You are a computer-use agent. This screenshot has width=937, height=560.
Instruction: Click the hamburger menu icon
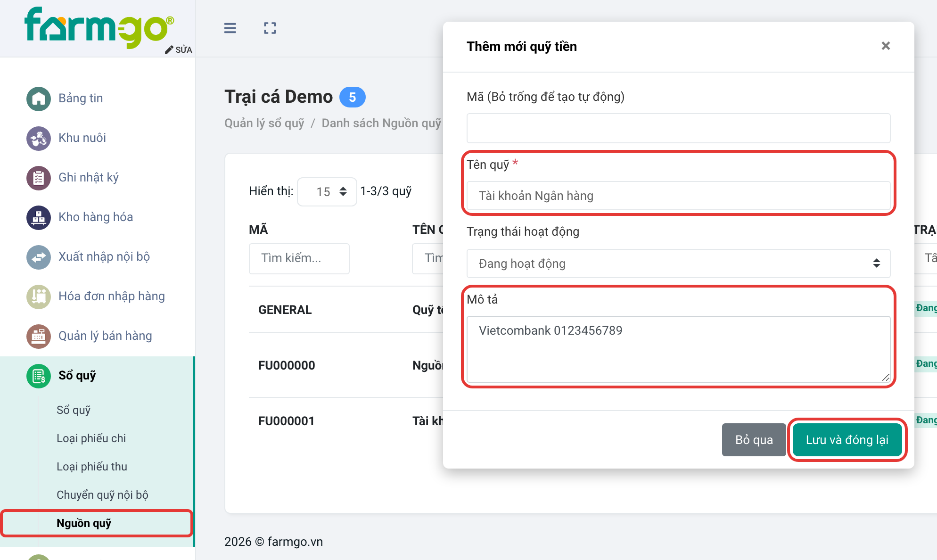coord(230,28)
